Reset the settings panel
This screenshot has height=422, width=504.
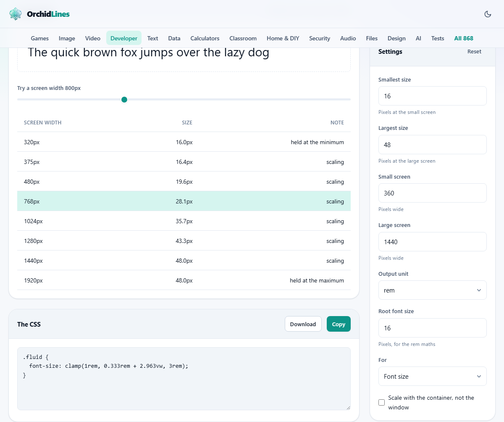tap(475, 52)
